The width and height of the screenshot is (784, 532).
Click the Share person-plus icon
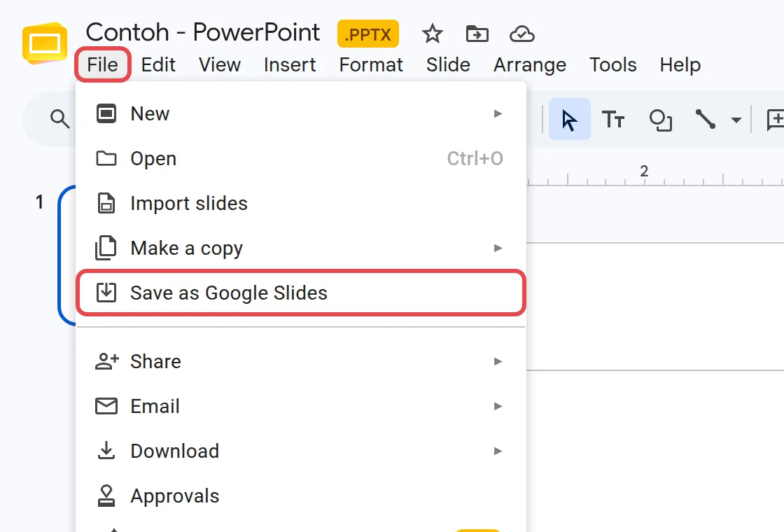[x=106, y=361]
